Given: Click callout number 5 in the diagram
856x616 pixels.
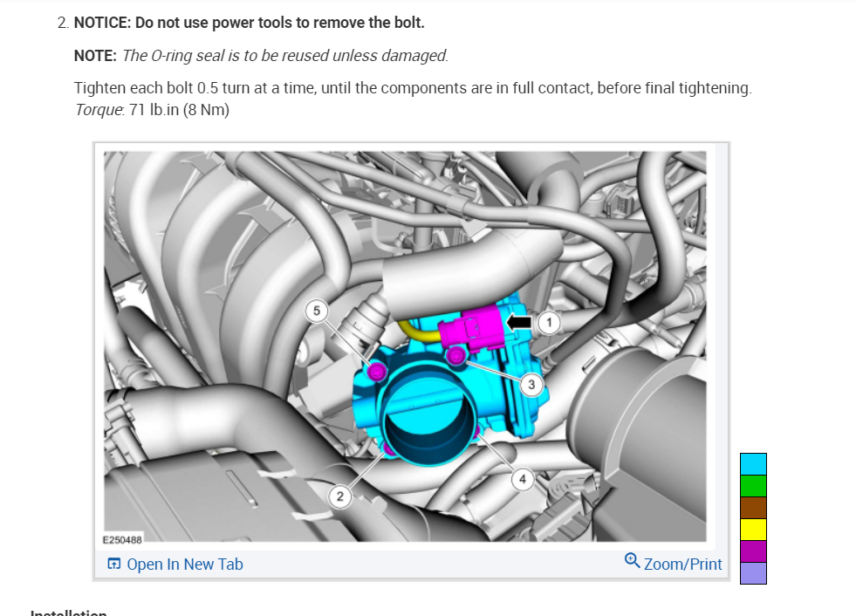Looking at the screenshot, I should tap(317, 311).
